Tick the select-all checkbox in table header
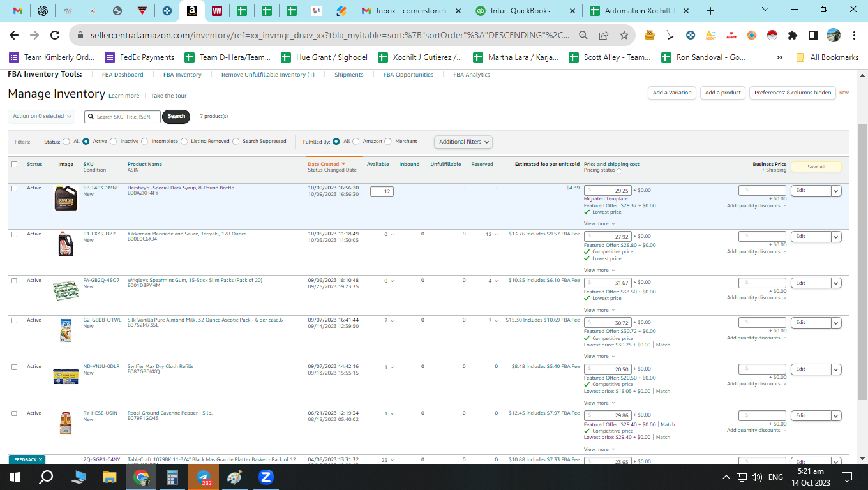This screenshot has width=868, height=490. [x=15, y=164]
